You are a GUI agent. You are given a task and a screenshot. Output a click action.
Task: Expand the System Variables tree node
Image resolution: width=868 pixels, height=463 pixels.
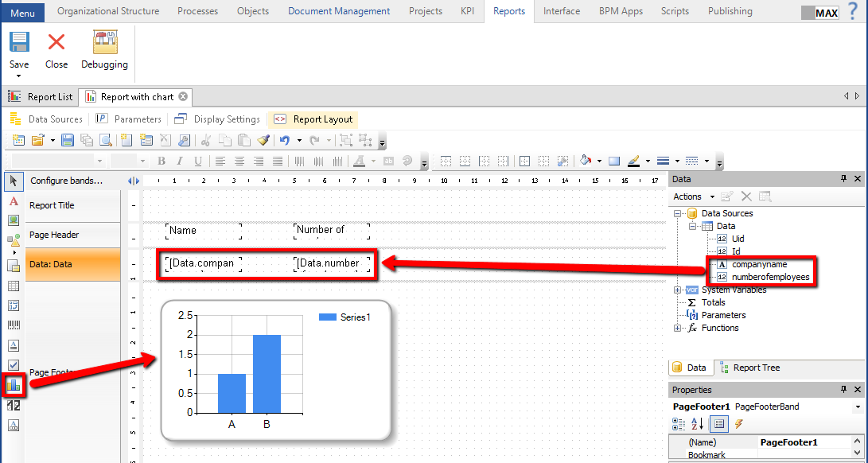tap(678, 290)
